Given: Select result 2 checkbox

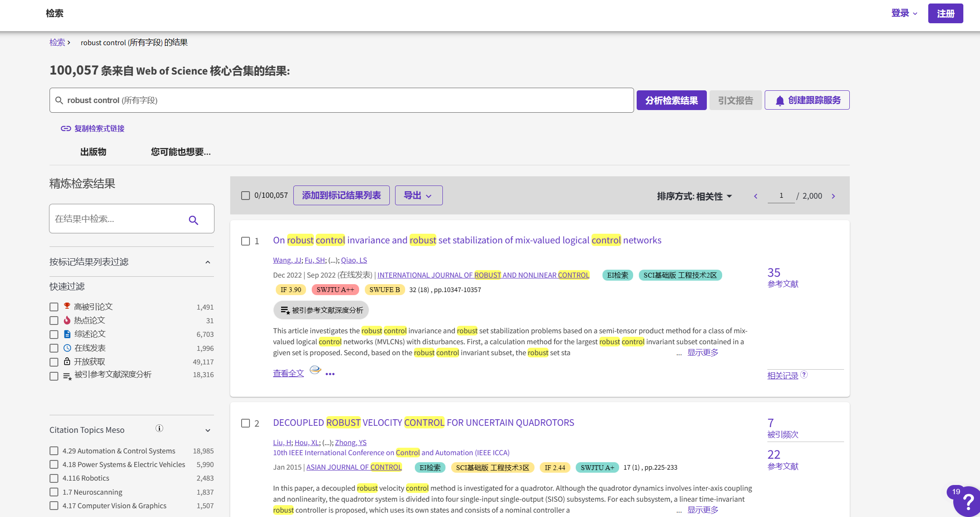Looking at the screenshot, I should pyautogui.click(x=246, y=423).
